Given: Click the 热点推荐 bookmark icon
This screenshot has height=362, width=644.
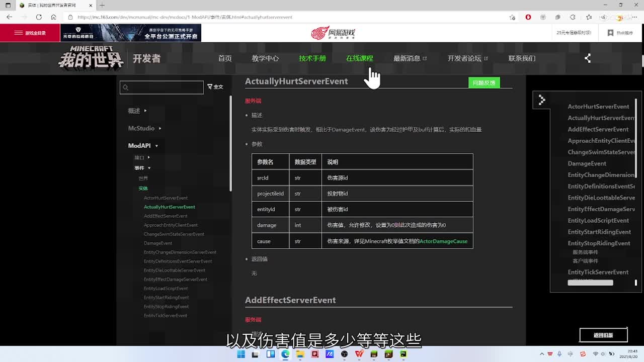Looking at the screenshot, I should 610,33.
